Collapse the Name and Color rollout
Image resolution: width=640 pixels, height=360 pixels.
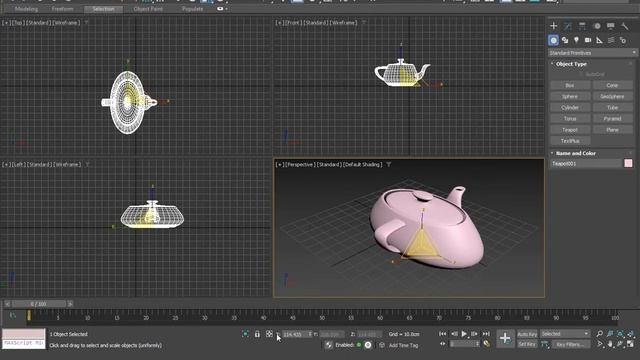coord(576,153)
